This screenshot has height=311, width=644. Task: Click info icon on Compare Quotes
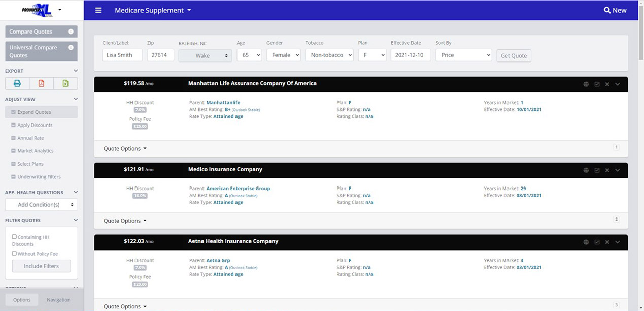pos(71,32)
